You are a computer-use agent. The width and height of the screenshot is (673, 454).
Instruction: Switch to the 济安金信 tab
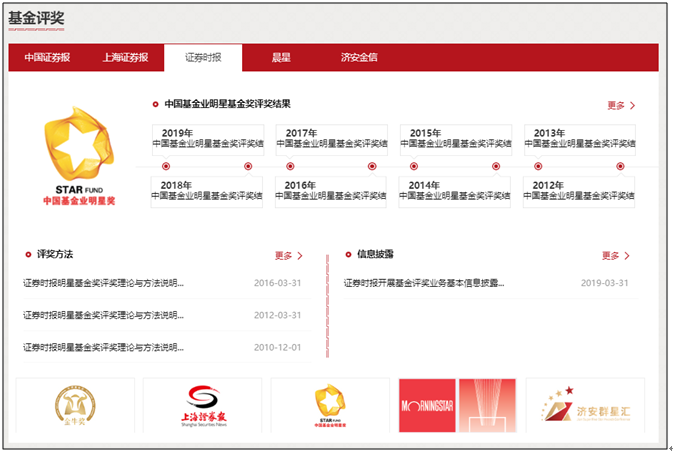(x=359, y=57)
